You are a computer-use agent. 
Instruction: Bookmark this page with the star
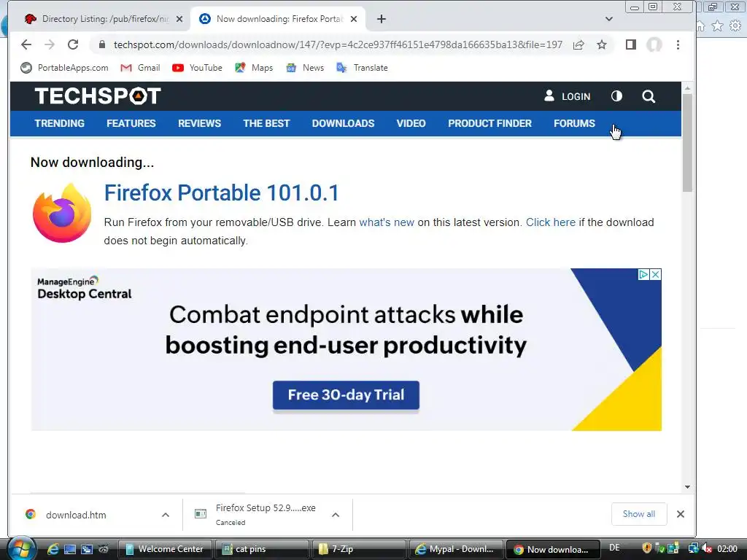602,44
